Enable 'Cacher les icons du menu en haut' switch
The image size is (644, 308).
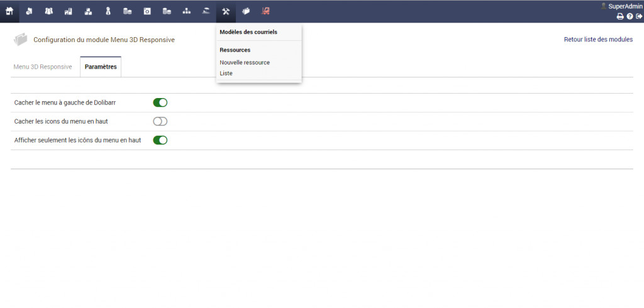(x=160, y=121)
